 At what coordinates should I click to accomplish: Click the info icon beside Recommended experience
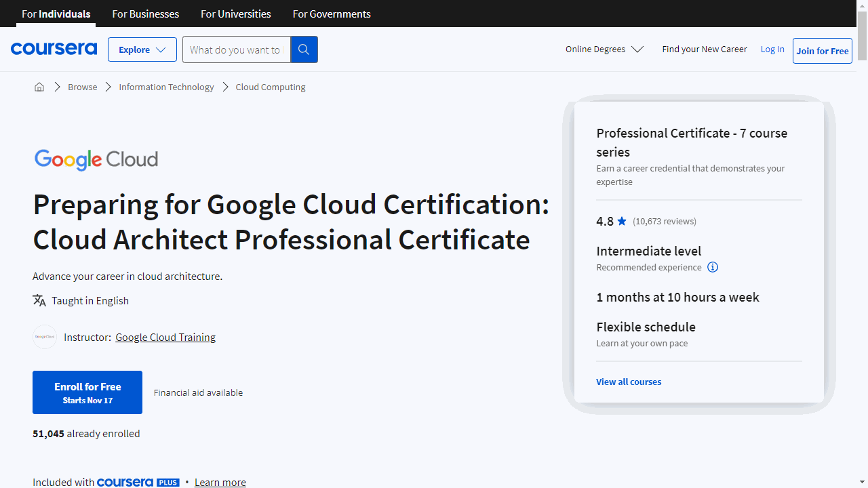(713, 267)
